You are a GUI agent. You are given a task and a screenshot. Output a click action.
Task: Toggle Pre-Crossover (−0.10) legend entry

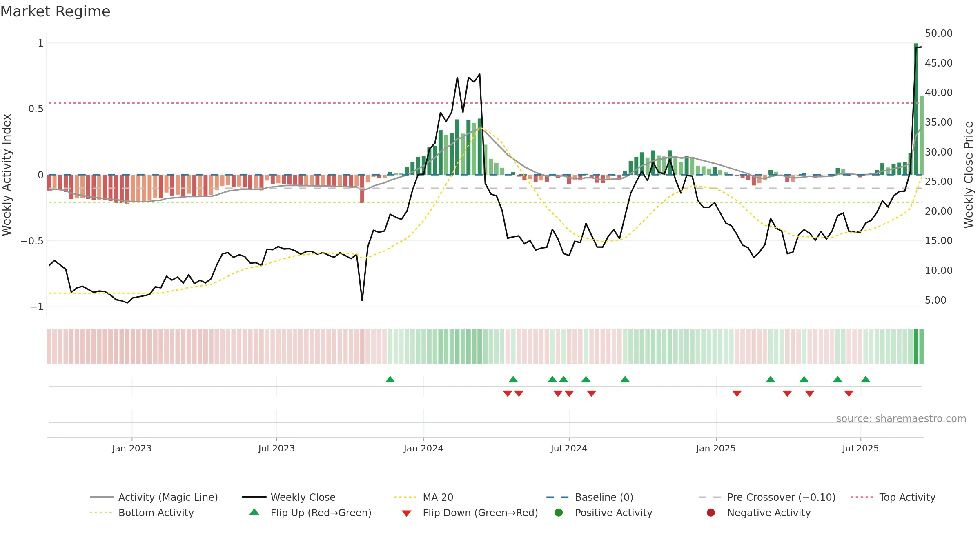pyautogui.click(x=767, y=497)
